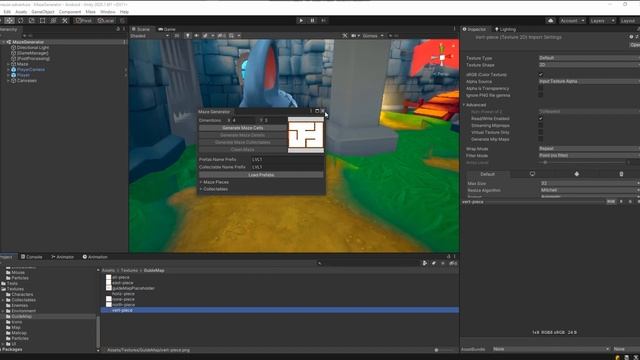Toggle Read/Write Enabled checkbox
The width and height of the screenshot is (640, 360).
pyautogui.click(x=541, y=118)
